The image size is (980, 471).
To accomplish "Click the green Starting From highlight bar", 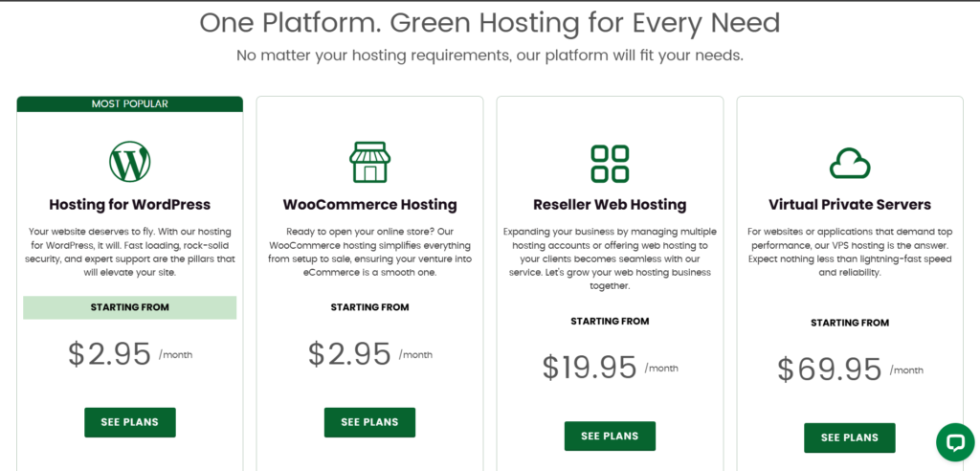I will pos(130,307).
